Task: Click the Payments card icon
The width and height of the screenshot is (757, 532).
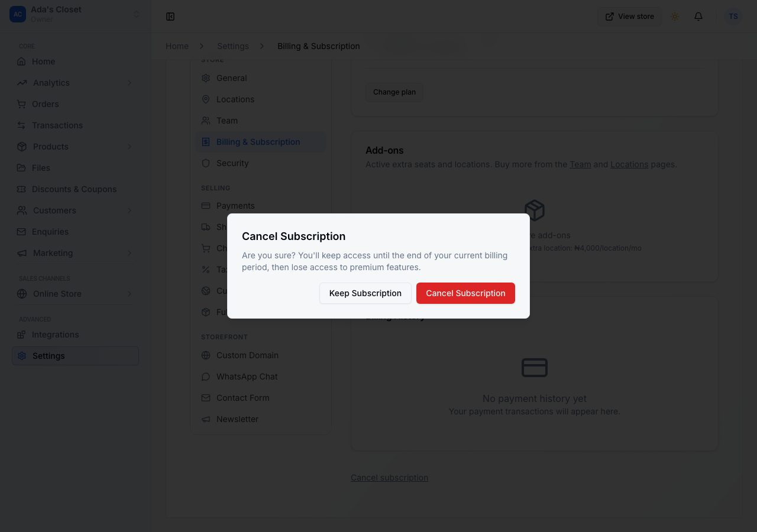Action: [x=206, y=206]
